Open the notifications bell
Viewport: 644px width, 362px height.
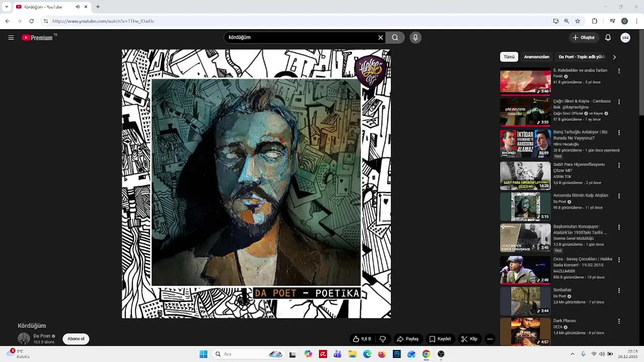(x=608, y=38)
